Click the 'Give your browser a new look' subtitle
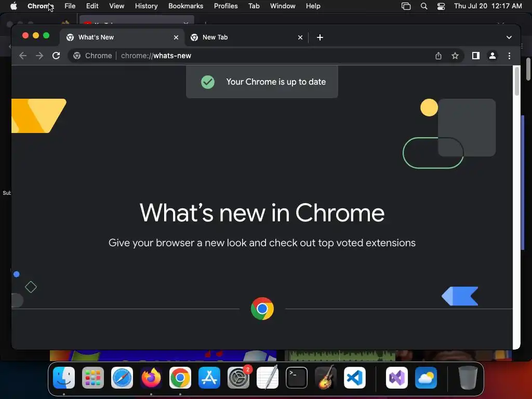This screenshot has height=399, width=532. point(262,243)
